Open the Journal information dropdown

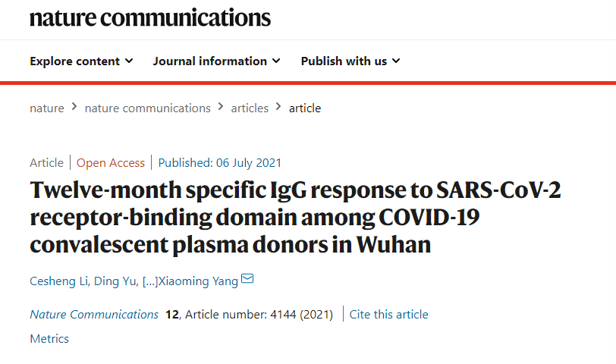tap(216, 61)
